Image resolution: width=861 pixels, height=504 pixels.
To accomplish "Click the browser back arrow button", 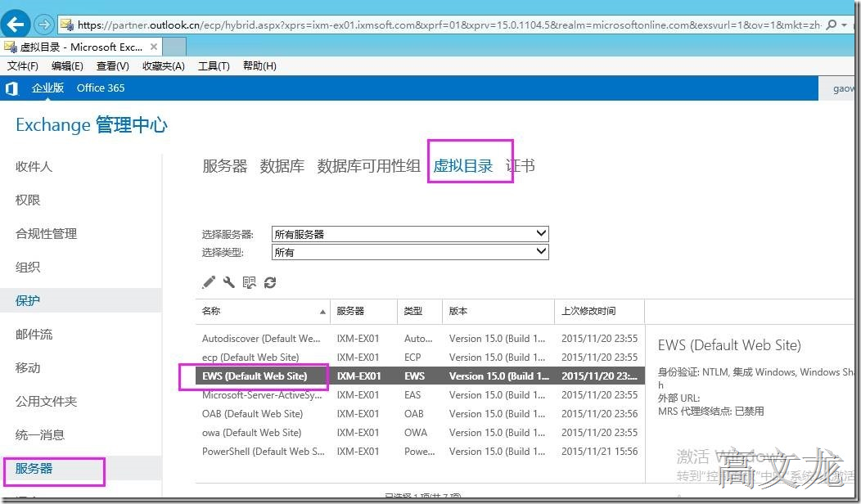I will [x=16, y=25].
